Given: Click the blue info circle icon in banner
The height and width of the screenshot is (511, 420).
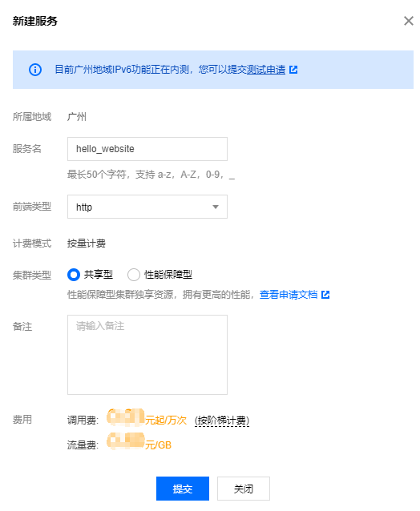Looking at the screenshot, I should click(35, 70).
